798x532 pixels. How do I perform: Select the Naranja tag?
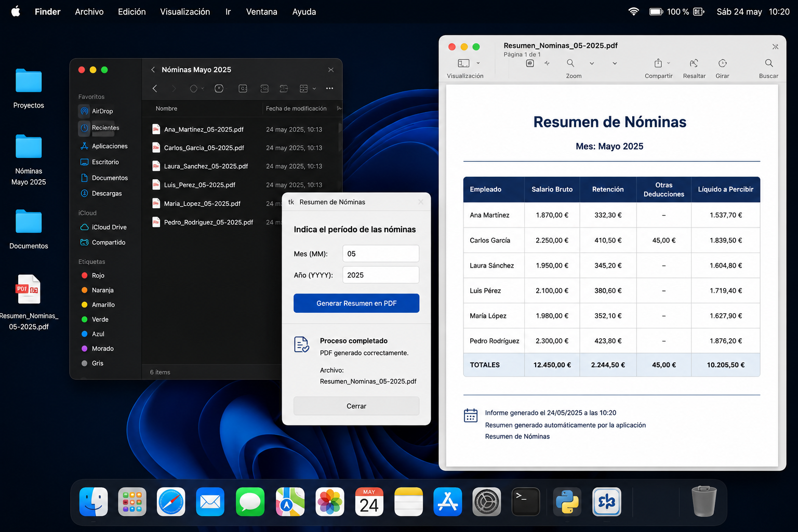point(98,290)
